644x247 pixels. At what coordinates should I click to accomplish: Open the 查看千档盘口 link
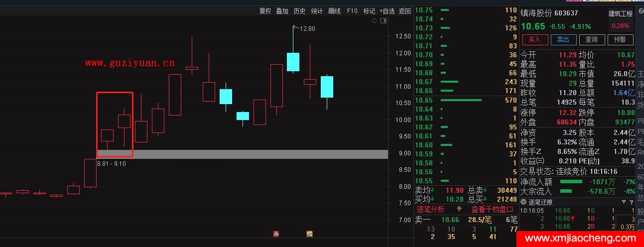[x=492, y=209]
